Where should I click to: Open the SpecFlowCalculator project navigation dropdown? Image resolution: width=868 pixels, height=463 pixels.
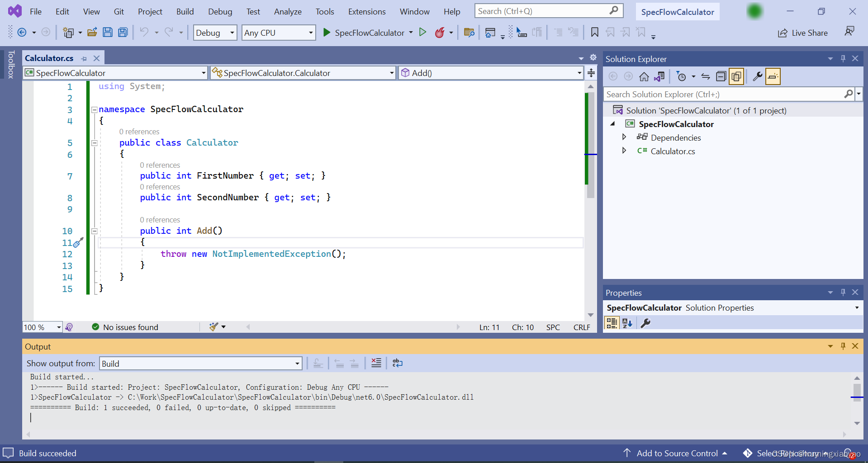tap(116, 73)
